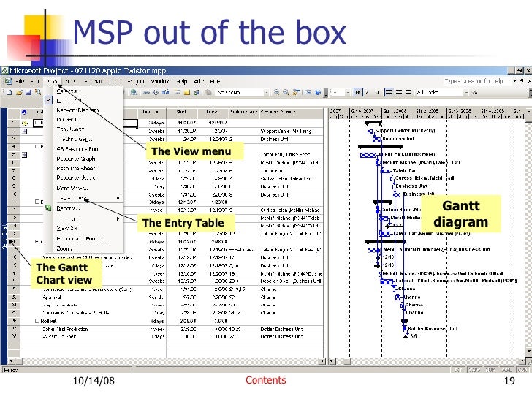Click the Predecessors column header
The image size is (532, 399).
tap(243, 112)
